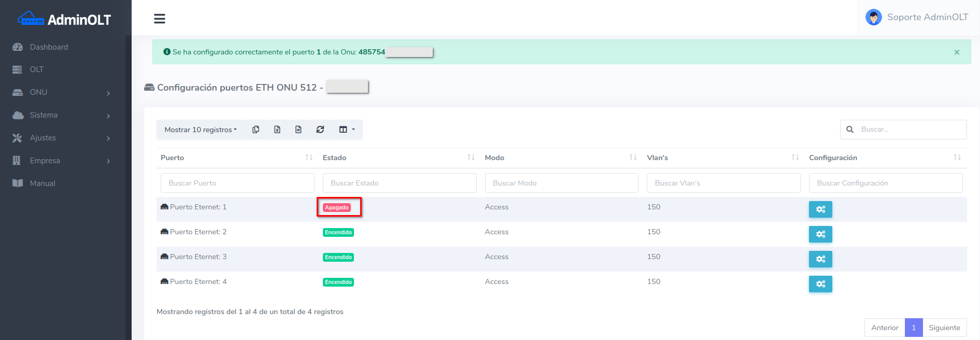Image resolution: width=980 pixels, height=340 pixels.
Task: Export table to Excel file
Action: [277, 130]
